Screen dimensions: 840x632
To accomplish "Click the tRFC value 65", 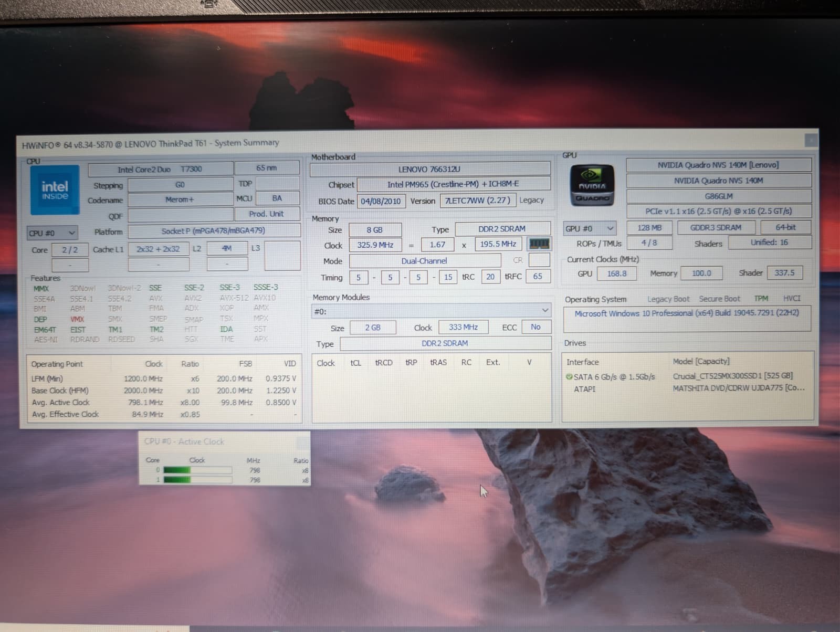I will coord(538,276).
